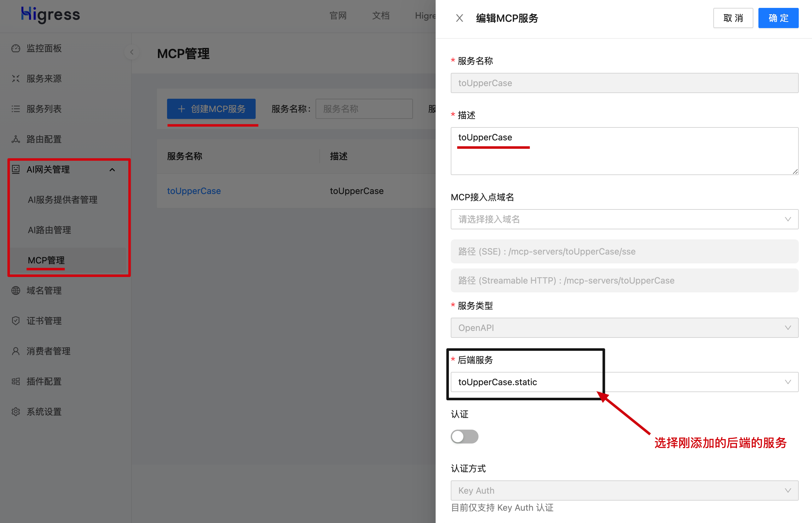Click the 服务来源 sidebar icon

click(x=16, y=79)
